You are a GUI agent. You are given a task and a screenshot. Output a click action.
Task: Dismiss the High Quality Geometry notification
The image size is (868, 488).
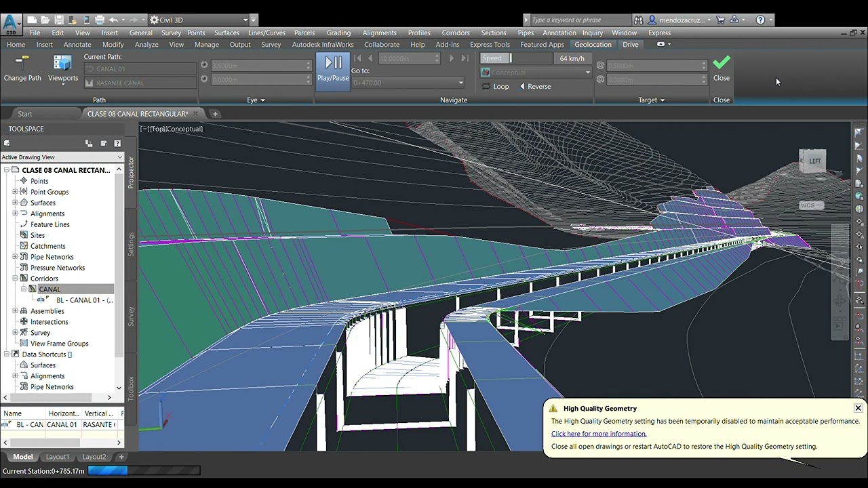click(858, 408)
